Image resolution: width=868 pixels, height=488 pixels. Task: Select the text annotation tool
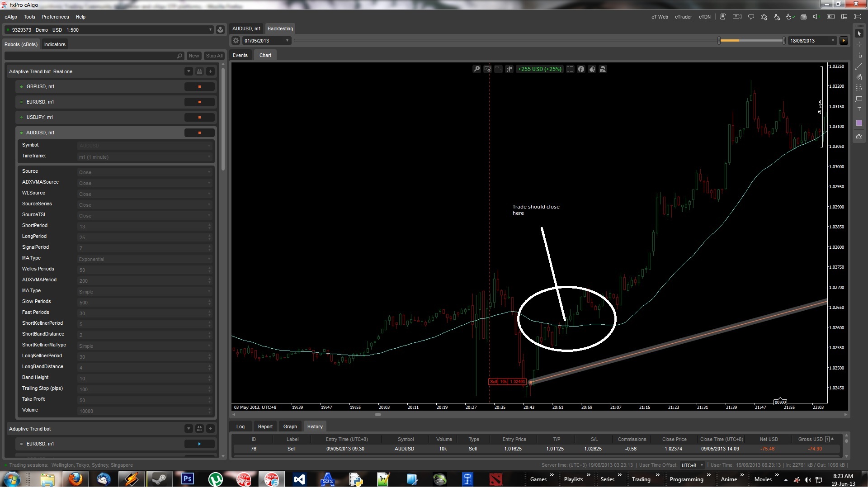coord(859,109)
